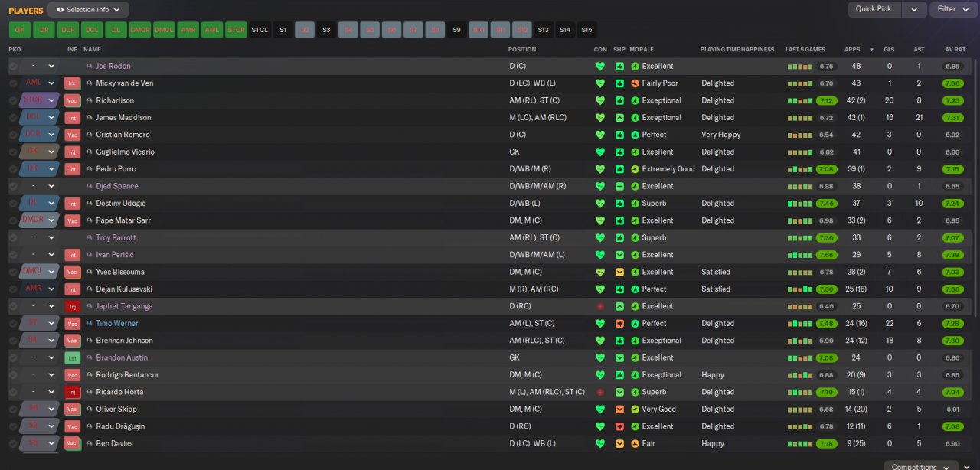Select the S1 substitute slot
980x470 pixels.
point(283,30)
